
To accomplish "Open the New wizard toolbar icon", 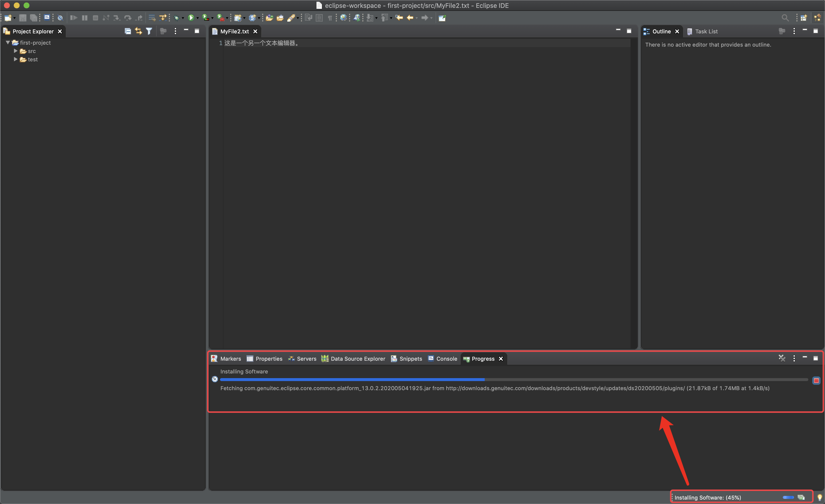I will tap(8, 18).
